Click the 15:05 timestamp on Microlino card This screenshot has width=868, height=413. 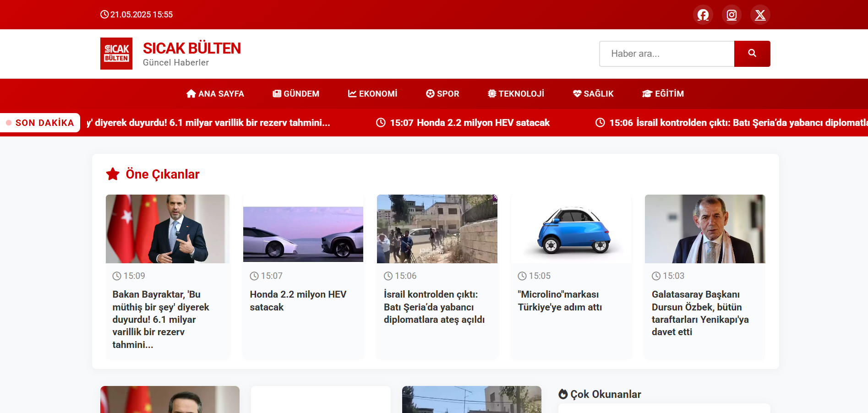[x=534, y=276]
